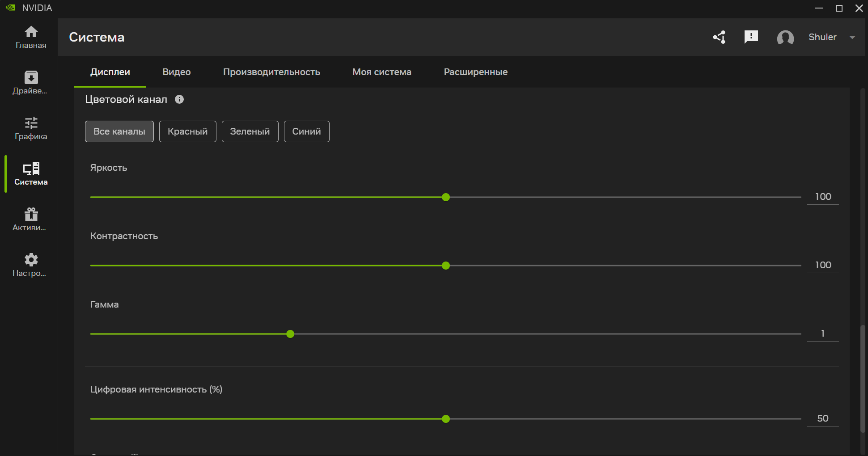Open the Графика sliders icon
Image resolution: width=868 pixels, height=456 pixels.
[31, 123]
